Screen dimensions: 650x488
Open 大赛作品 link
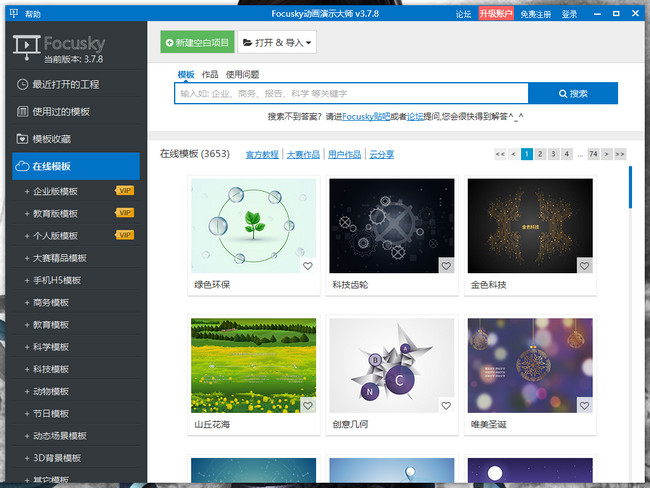tap(303, 155)
